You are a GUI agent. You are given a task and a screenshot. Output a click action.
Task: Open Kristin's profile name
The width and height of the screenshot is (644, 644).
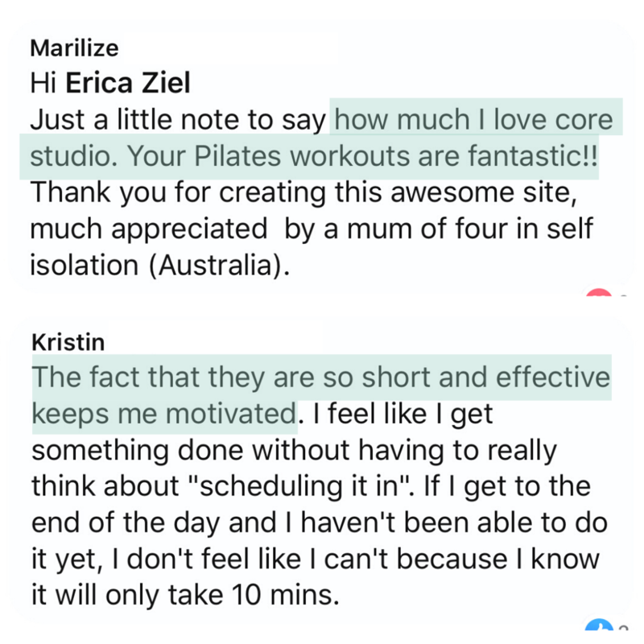click(x=68, y=342)
